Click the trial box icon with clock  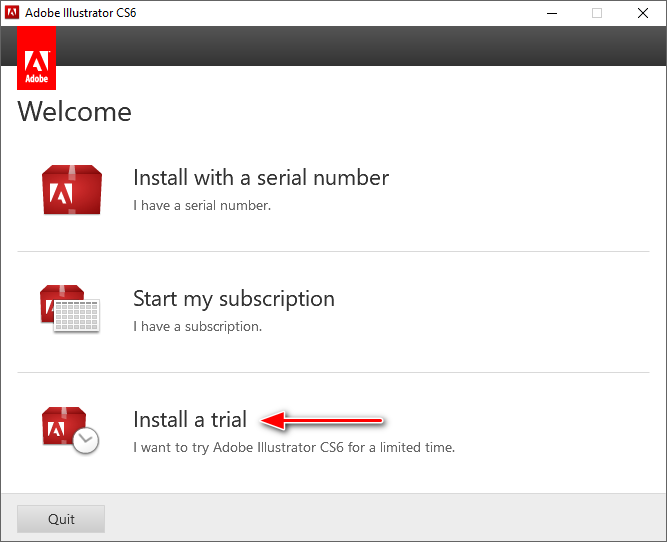click(x=70, y=430)
